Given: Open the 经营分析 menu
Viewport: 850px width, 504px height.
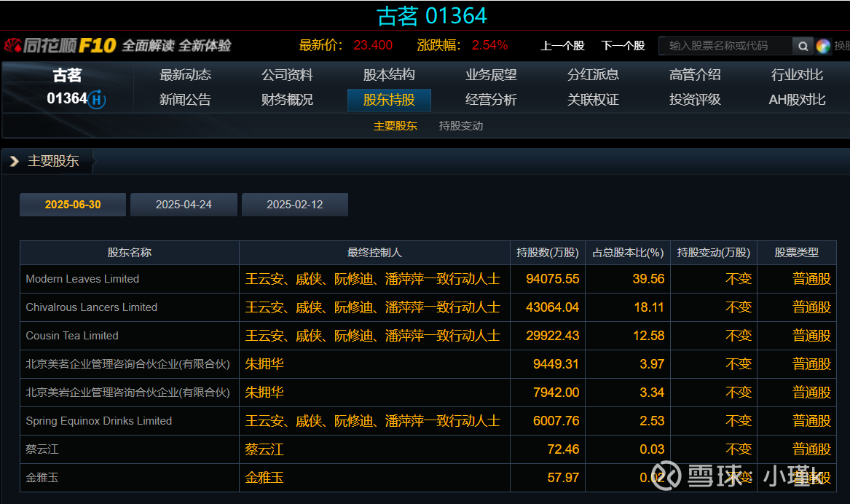Looking at the screenshot, I should click(491, 100).
